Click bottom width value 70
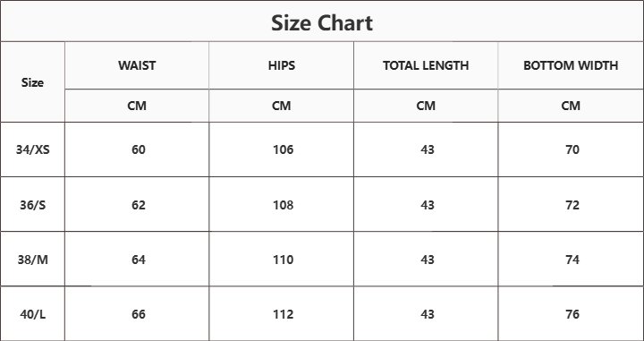The image size is (644, 341). (x=572, y=149)
